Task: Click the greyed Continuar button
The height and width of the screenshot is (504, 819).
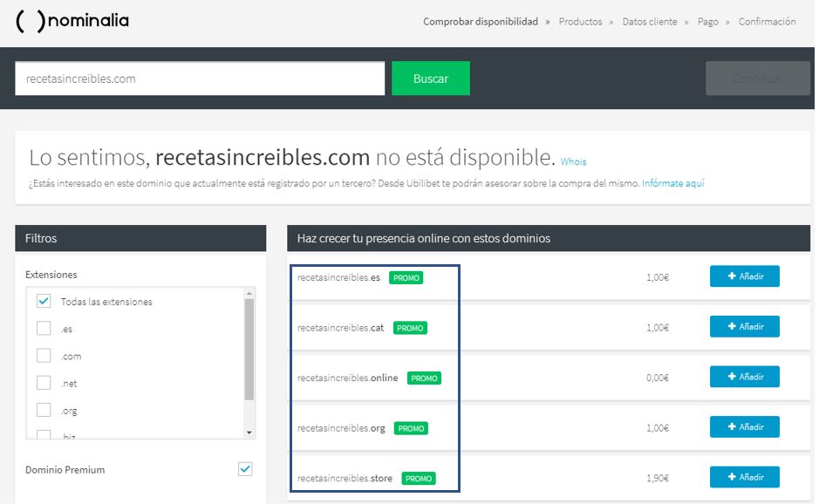Action: pos(757,78)
